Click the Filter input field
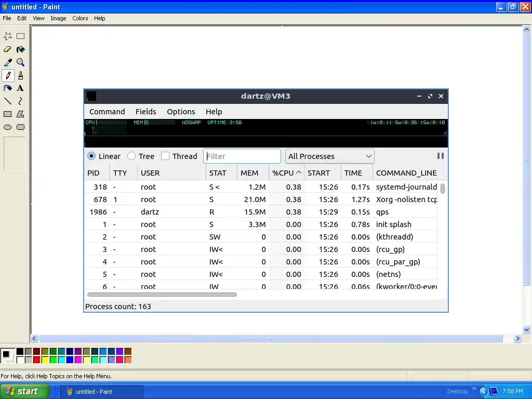532x399 pixels. [242, 156]
